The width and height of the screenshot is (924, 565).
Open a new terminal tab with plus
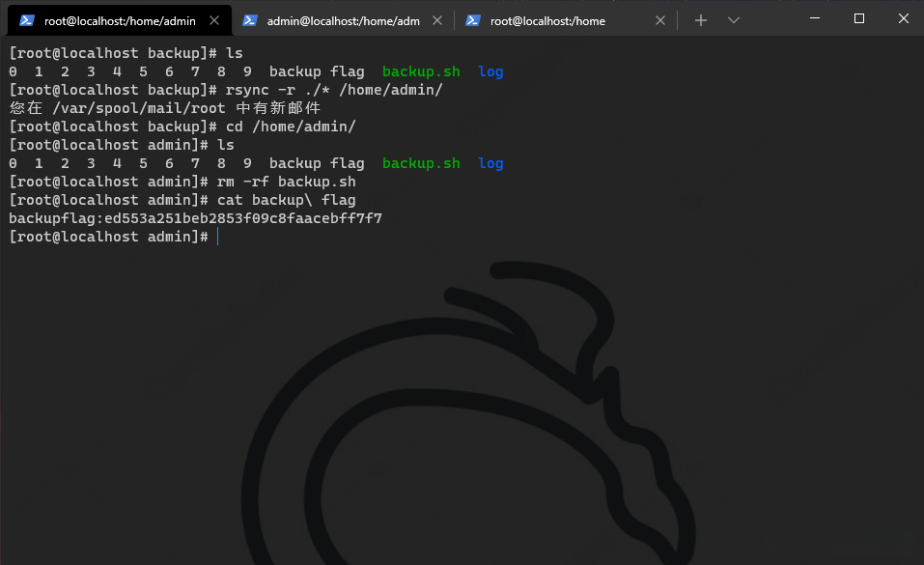[x=701, y=20]
